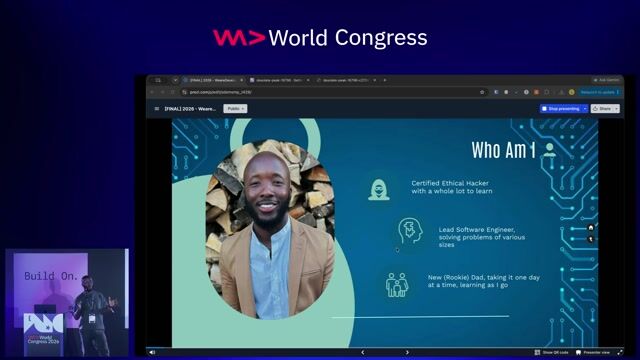Expand the arrow beside the Share button
This screenshot has width=640, height=360.
pyautogui.click(x=617, y=109)
